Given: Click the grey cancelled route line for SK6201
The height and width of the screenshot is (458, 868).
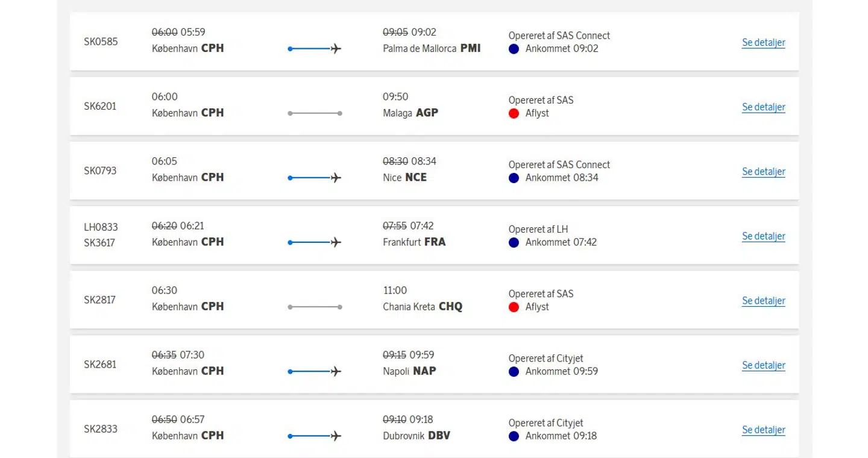Looking at the screenshot, I should (315, 113).
